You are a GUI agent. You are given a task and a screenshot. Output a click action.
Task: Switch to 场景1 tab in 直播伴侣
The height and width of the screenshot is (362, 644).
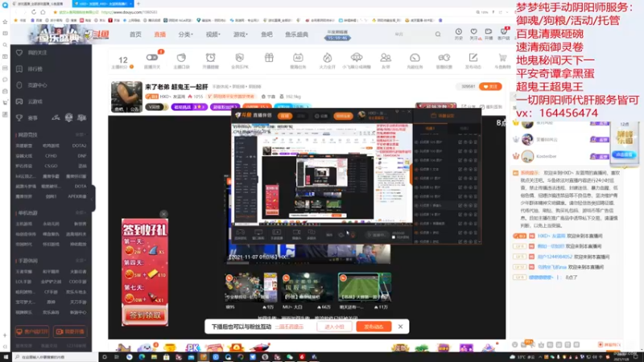430,129
